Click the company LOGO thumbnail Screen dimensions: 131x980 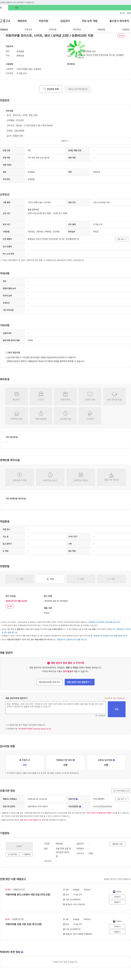19,846
